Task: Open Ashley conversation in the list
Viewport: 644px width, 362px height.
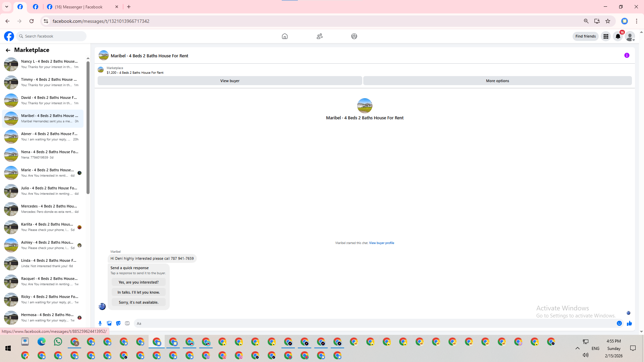Action: (43, 245)
